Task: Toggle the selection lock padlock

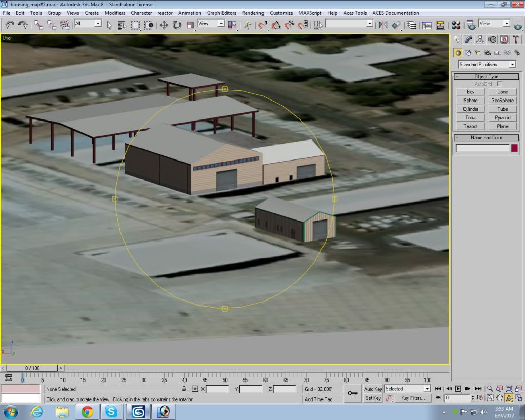Action: [x=184, y=389]
